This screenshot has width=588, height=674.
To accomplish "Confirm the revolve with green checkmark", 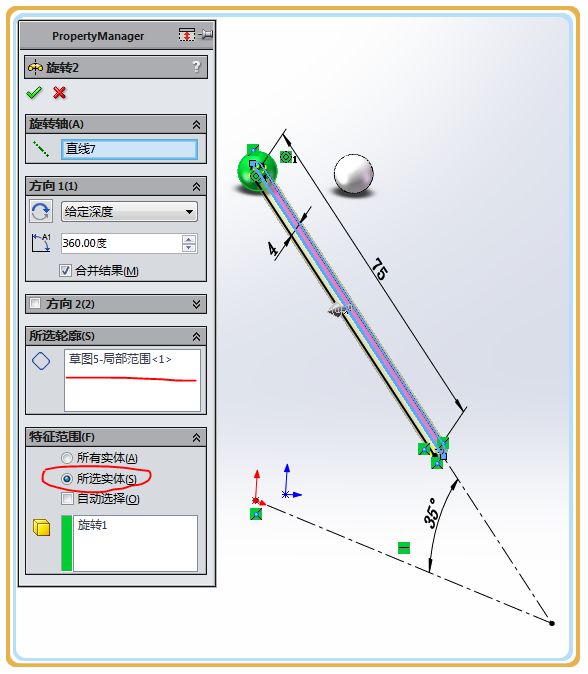I will (34, 92).
